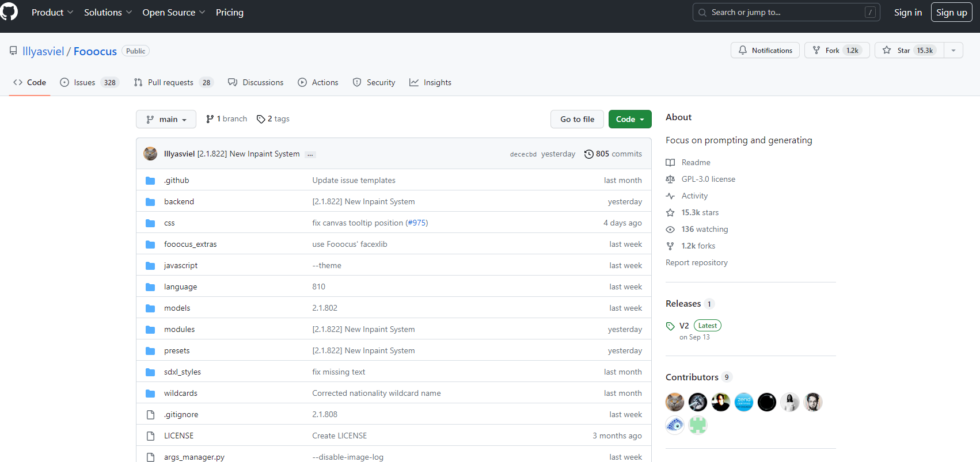Switch to the Pull requests tab
Image resolution: width=980 pixels, height=462 pixels.
click(x=173, y=82)
